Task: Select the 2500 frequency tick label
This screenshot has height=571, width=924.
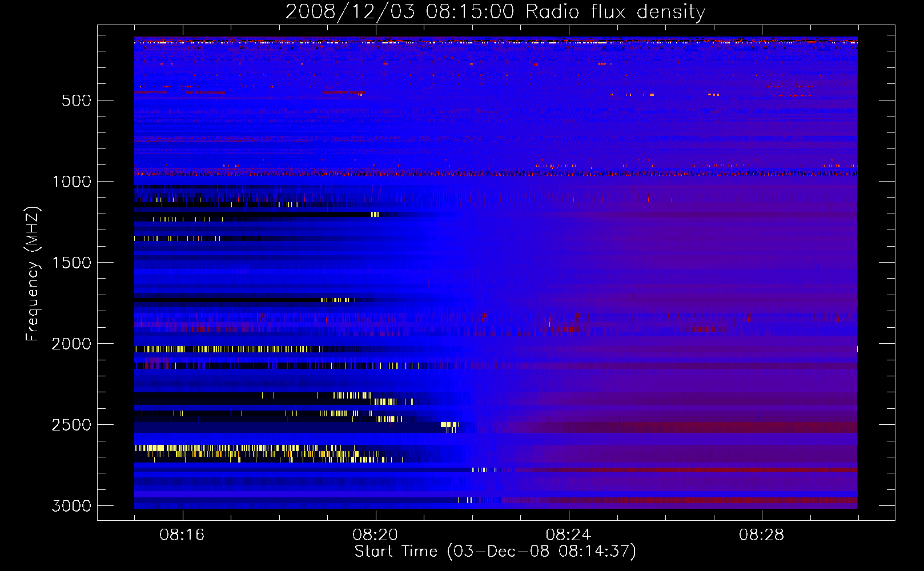Action: [71, 425]
